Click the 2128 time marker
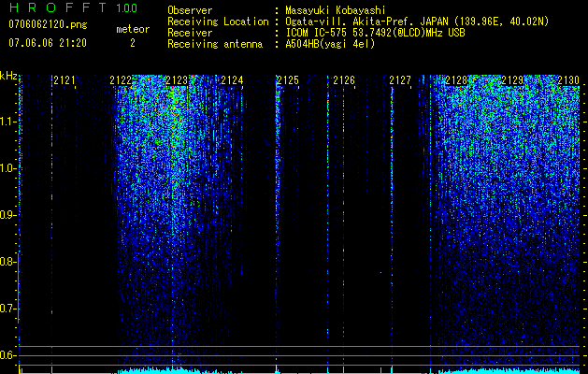588x374 pixels. coord(456,80)
